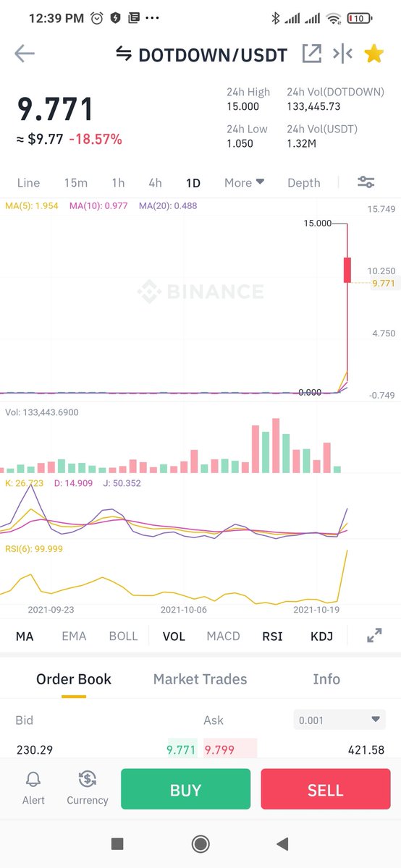Tap the 24h Low value 1.050
This screenshot has height=868, width=401.
coord(240,144)
